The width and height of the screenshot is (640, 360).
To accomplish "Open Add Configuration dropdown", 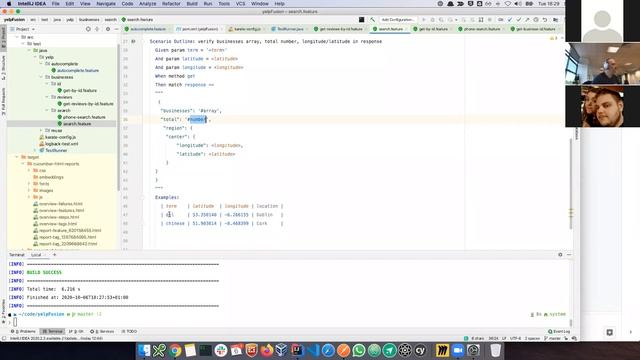I will tap(398, 20).
